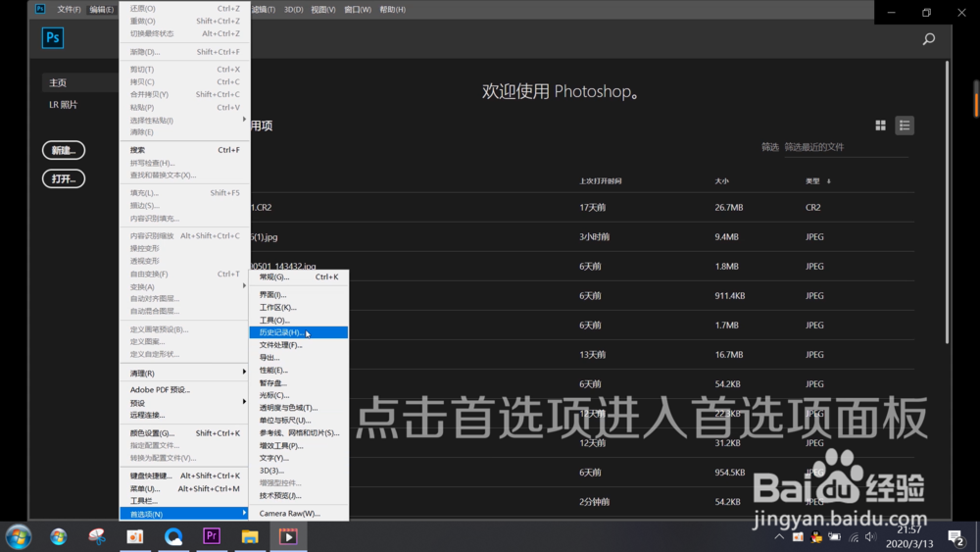
Task: Click the recent files vertical scrollbar
Action: [x=948, y=202]
